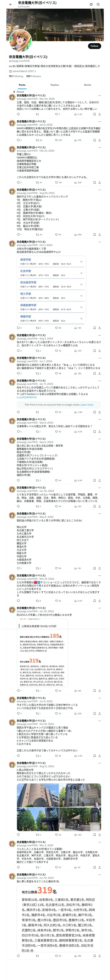The image size is (110, 980).
Task: Switch to the Replies tab
Action: pyautogui.click(x=55, y=85)
